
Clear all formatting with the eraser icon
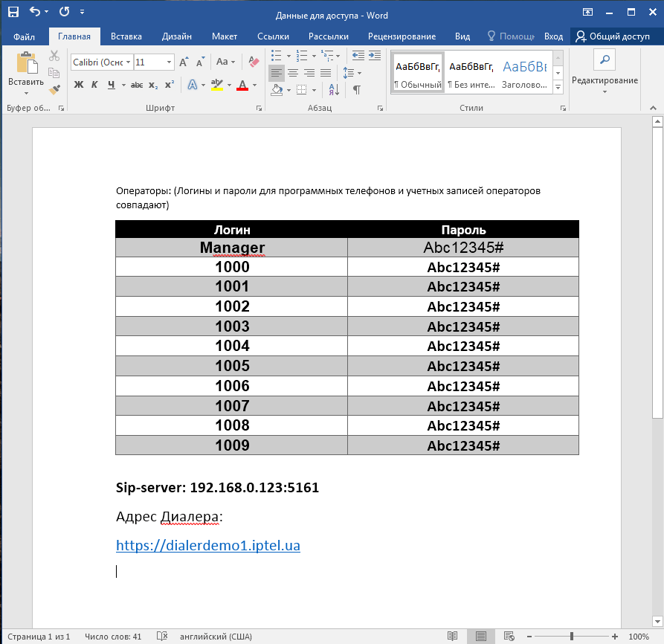click(254, 62)
